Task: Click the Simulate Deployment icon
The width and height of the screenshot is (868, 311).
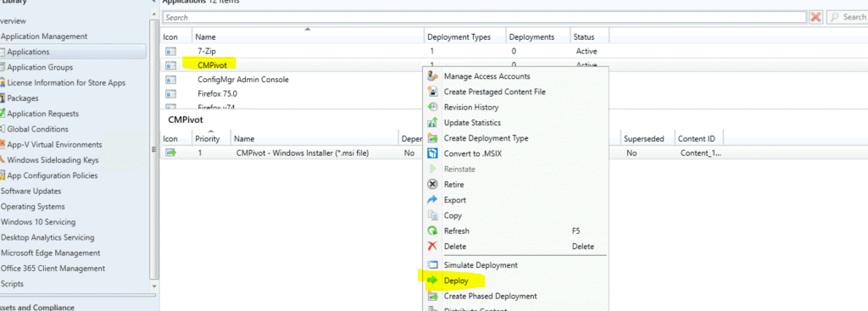Action: coord(433,265)
